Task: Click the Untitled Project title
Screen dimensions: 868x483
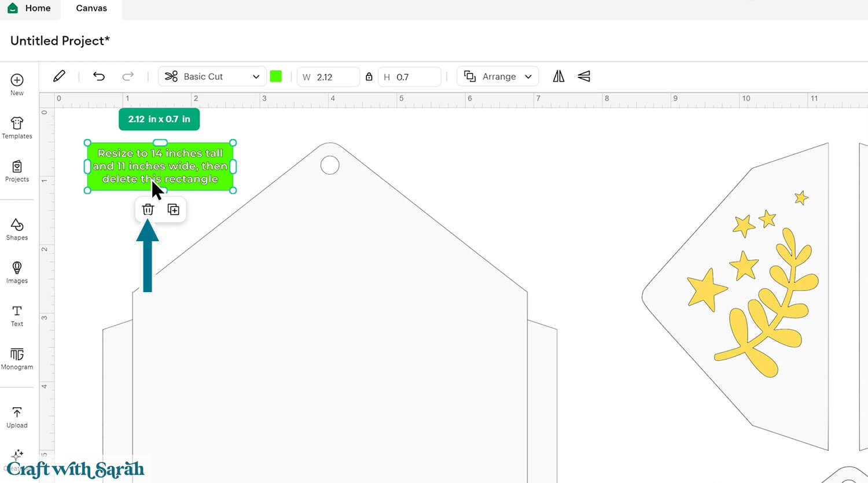Action: click(60, 40)
